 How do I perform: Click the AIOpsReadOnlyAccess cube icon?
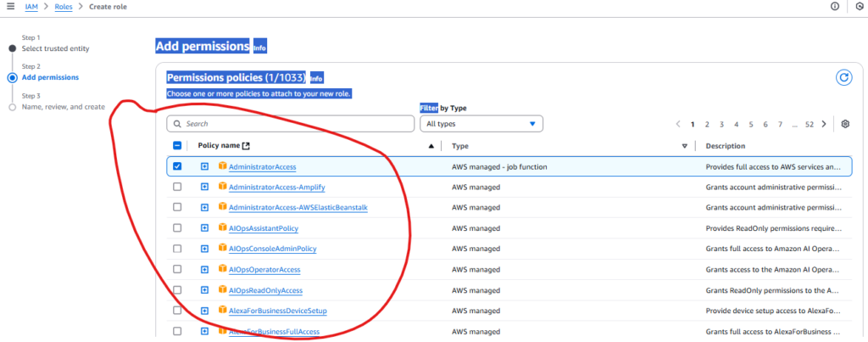click(x=223, y=289)
